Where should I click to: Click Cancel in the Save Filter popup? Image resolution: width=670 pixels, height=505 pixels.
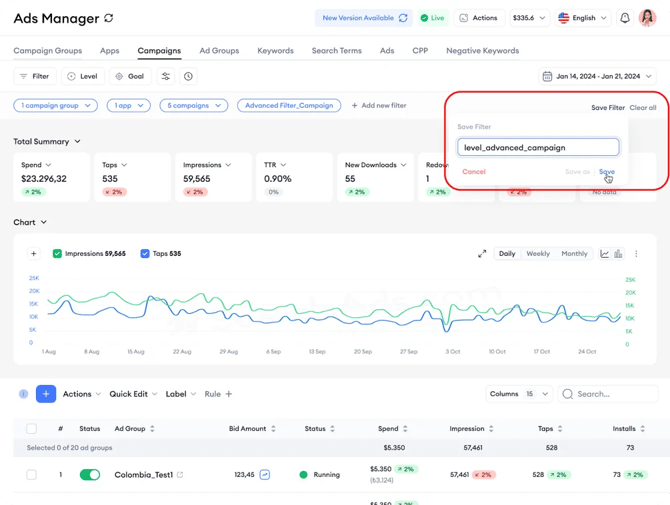click(474, 172)
